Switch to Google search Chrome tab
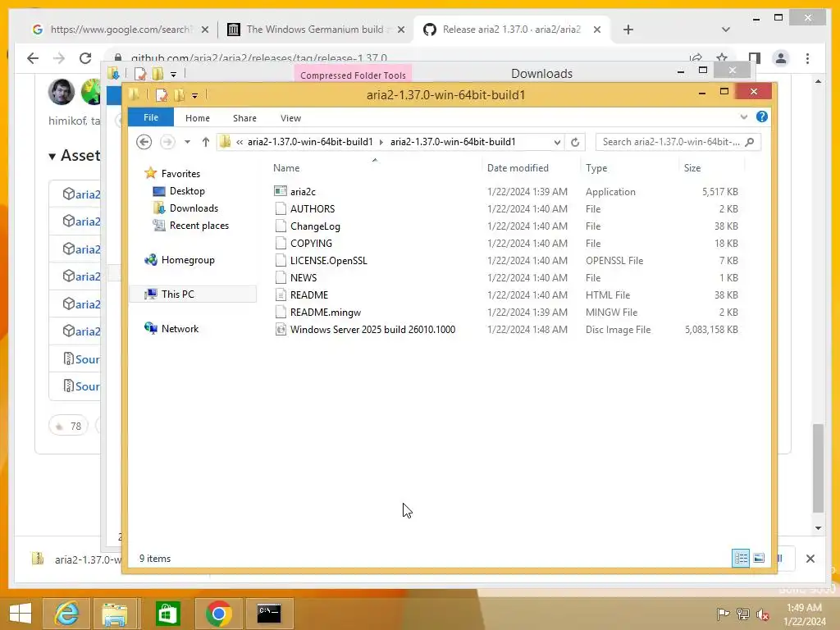 click(120, 30)
